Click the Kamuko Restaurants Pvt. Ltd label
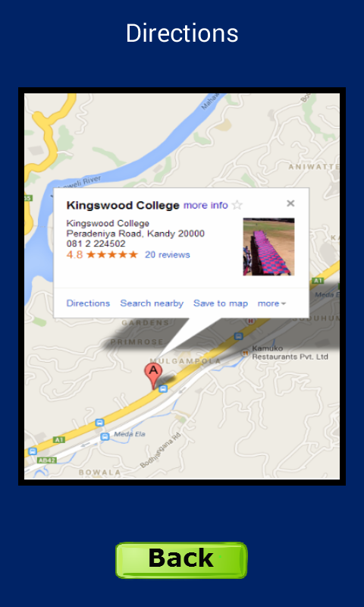The width and height of the screenshot is (364, 607). [x=290, y=353]
